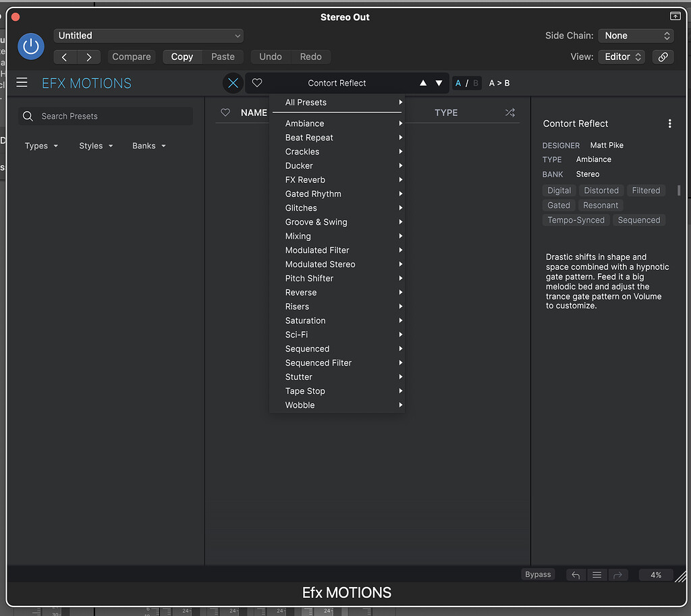
Task: Open Groove & Swing submenu
Action: coord(337,222)
